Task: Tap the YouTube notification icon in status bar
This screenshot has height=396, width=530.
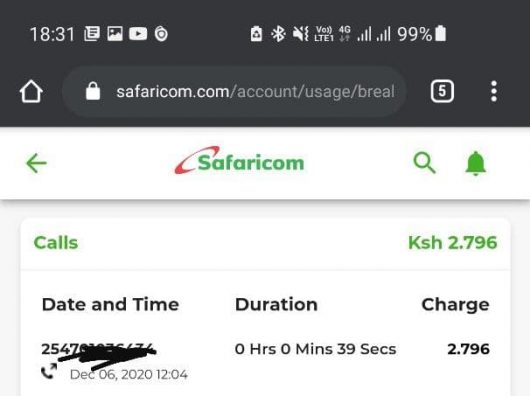Action: [x=138, y=34]
